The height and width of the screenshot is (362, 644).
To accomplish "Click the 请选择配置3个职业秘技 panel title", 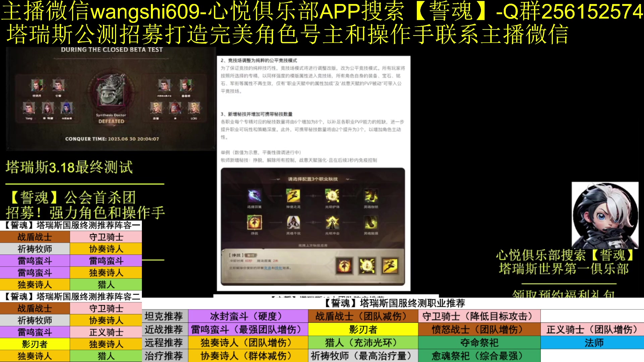I will (313, 179).
